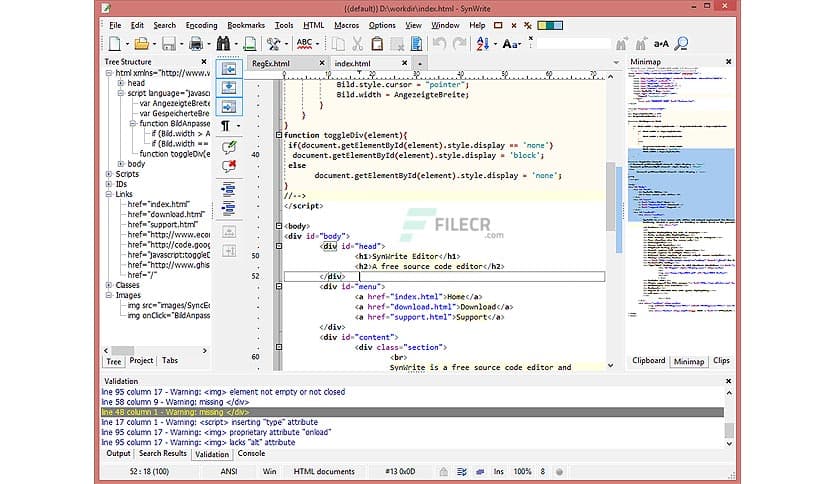
Task: Toggle the Ins insert mode indicator
Action: coord(499,472)
